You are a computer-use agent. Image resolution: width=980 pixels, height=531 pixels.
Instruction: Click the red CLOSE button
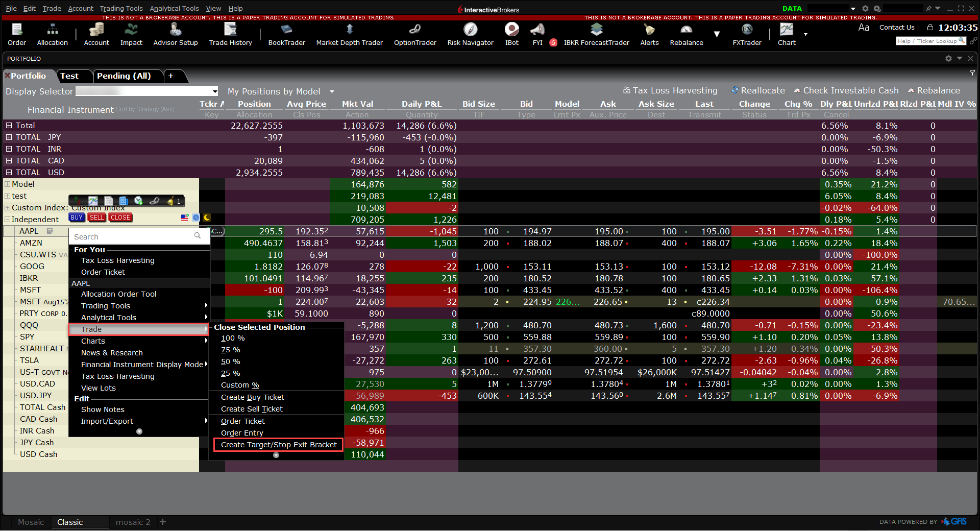[x=120, y=218]
